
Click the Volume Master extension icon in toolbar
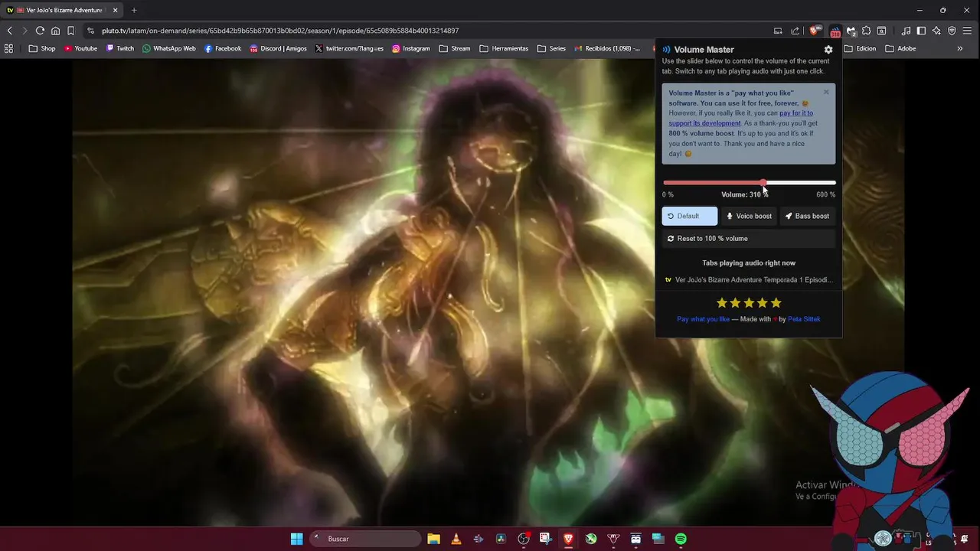(835, 31)
